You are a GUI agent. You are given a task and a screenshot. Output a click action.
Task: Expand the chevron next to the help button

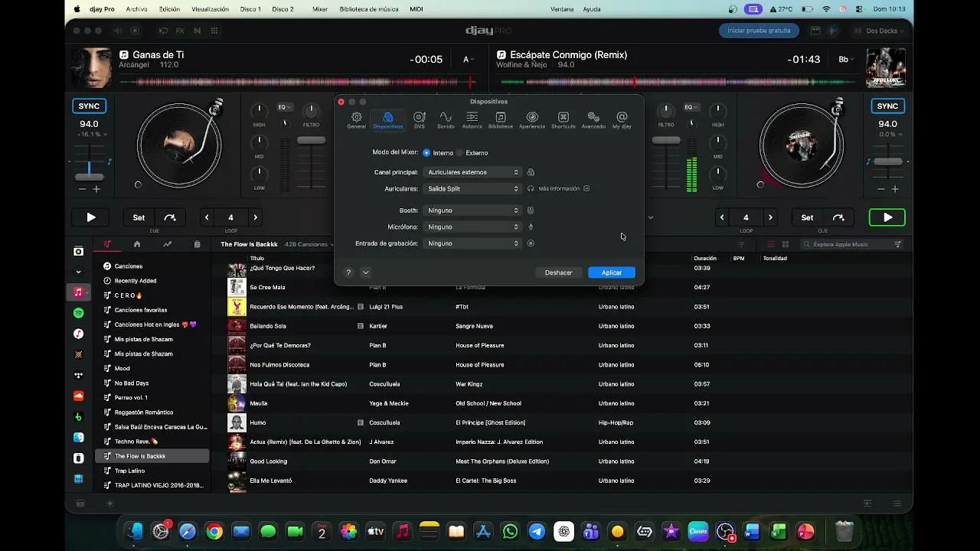tap(366, 272)
